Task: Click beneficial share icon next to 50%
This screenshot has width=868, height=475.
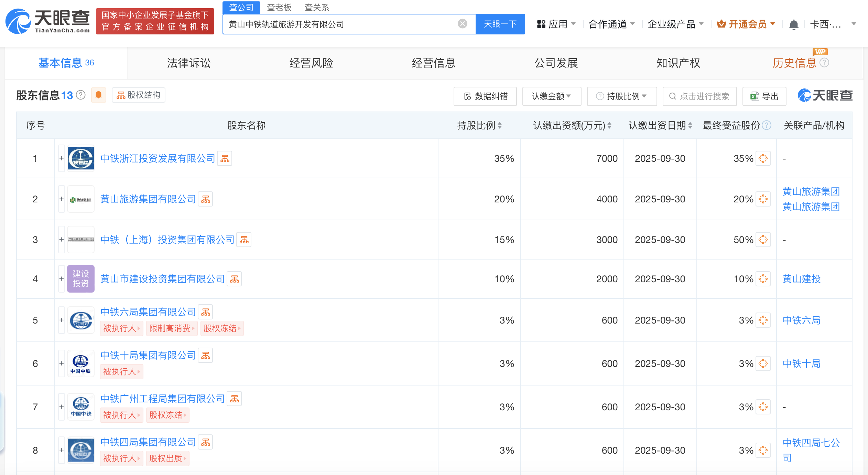Action: pos(763,240)
